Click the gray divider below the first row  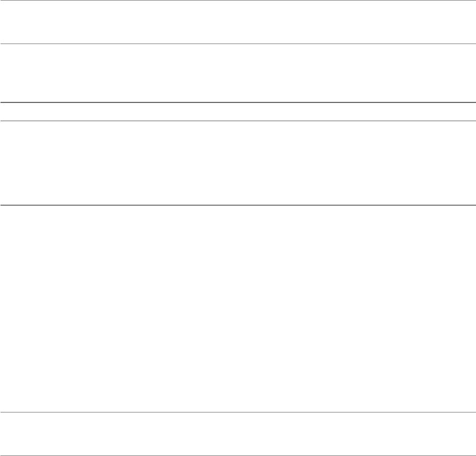238,44
